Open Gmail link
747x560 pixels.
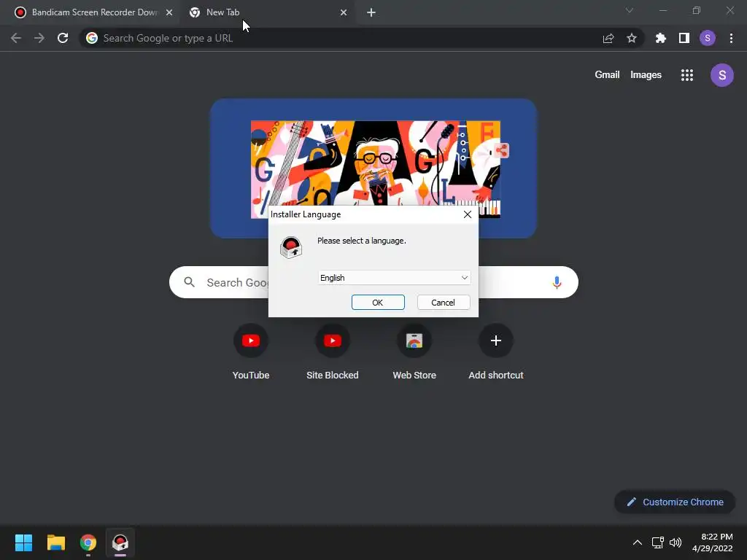[607, 75]
